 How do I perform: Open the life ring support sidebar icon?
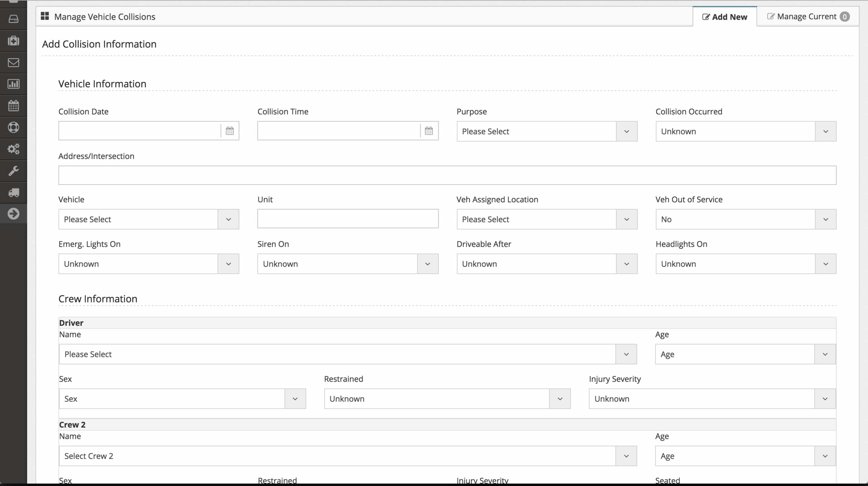tap(14, 127)
